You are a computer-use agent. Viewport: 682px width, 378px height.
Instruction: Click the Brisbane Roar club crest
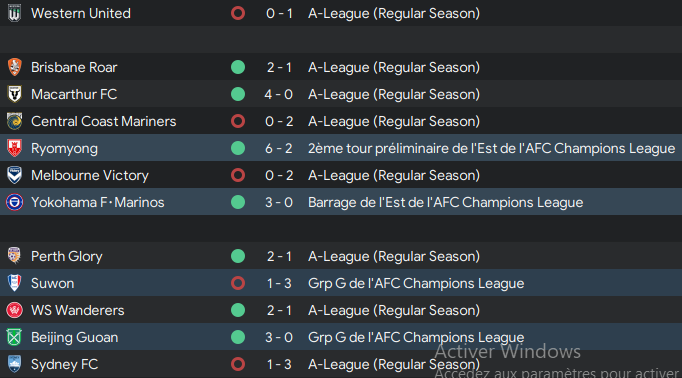tap(14, 67)
